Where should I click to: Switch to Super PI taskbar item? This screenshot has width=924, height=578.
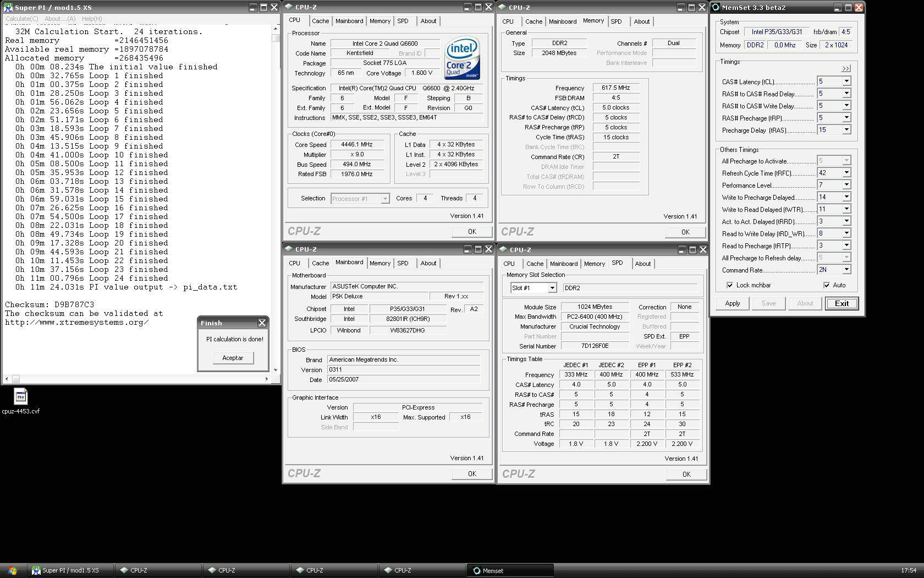pyautogui.click(x=71, y=570)
